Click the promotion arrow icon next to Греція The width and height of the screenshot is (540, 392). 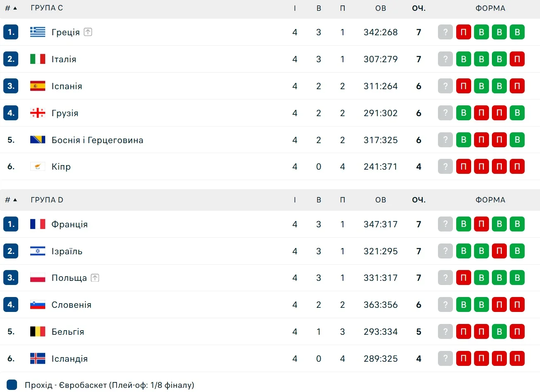pyautogui.click(x=88, y=32)
